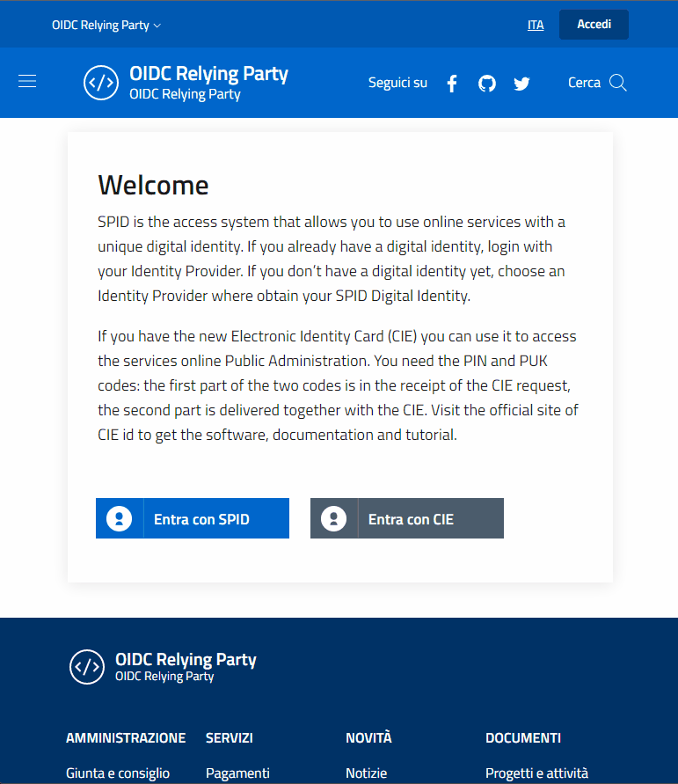The height and width of the screenshot is (784, 678).
Task: Click the Facebook icon
Action: 452,84
